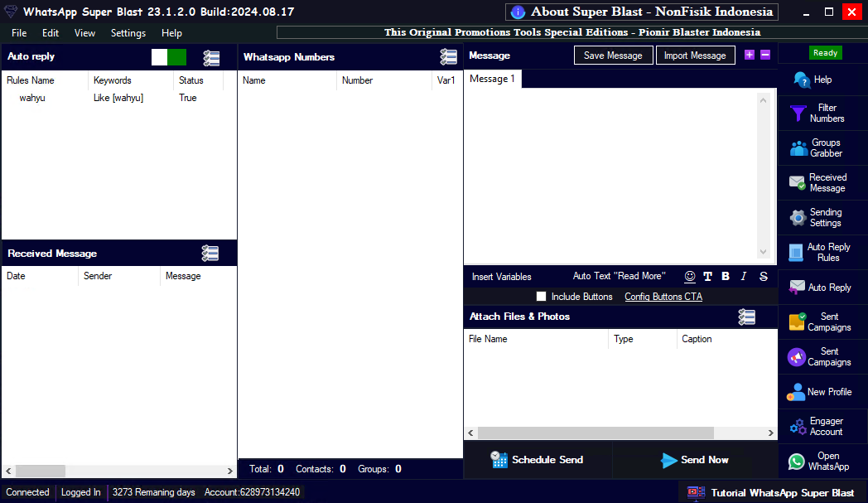Open Auto Reply sidebar item
The image size is (868, 503).
coord(822,288)
